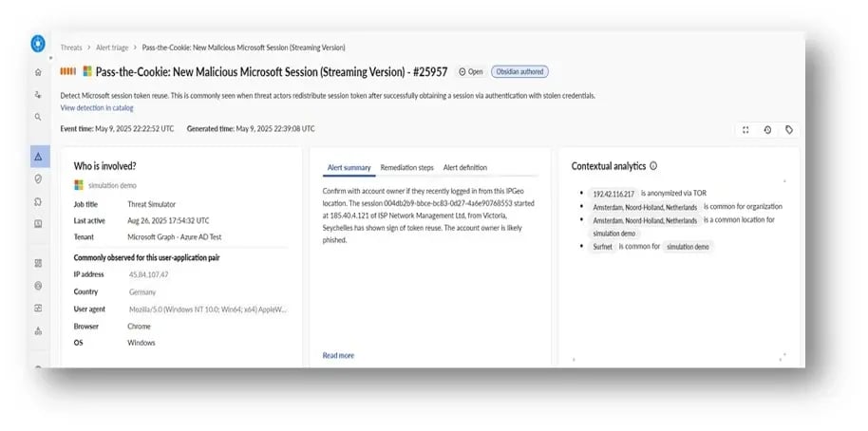The height and width of the screenshot is (431, 868).
Task: Select the Alert summary tab
Action: pos(349,168)
